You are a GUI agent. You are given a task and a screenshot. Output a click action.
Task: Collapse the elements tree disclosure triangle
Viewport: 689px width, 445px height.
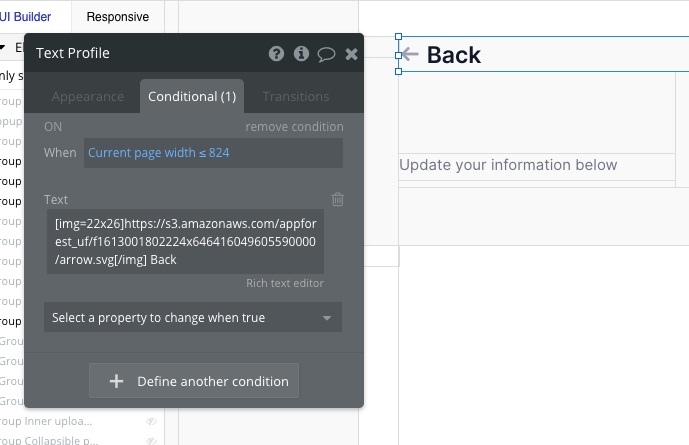pyautogui.click(x=3, y=47)
